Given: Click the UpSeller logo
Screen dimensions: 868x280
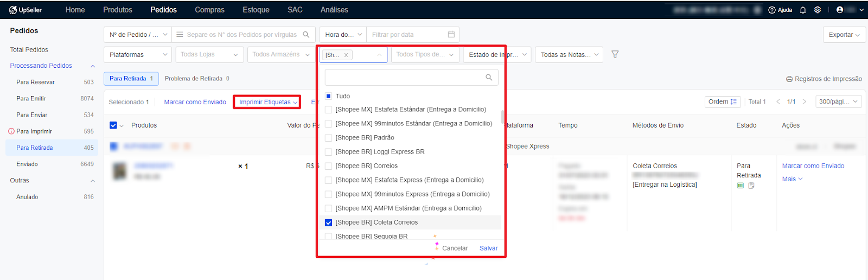Looking at the screenshot, I should (25, 10).
